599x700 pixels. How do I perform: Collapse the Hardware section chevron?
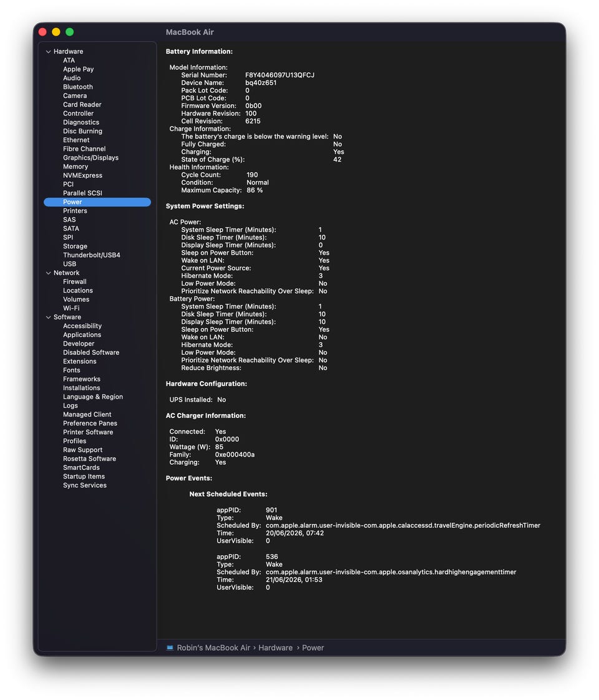pyautogui.click(x=48, y=52)
